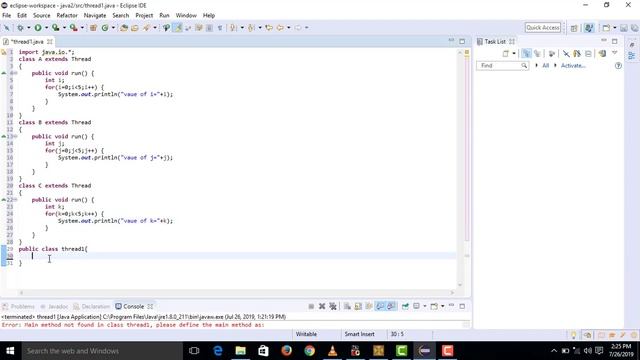Click Remove All Terminated Launches icon
This screenshot has width=640, height=360.
[x=333, y=306]
